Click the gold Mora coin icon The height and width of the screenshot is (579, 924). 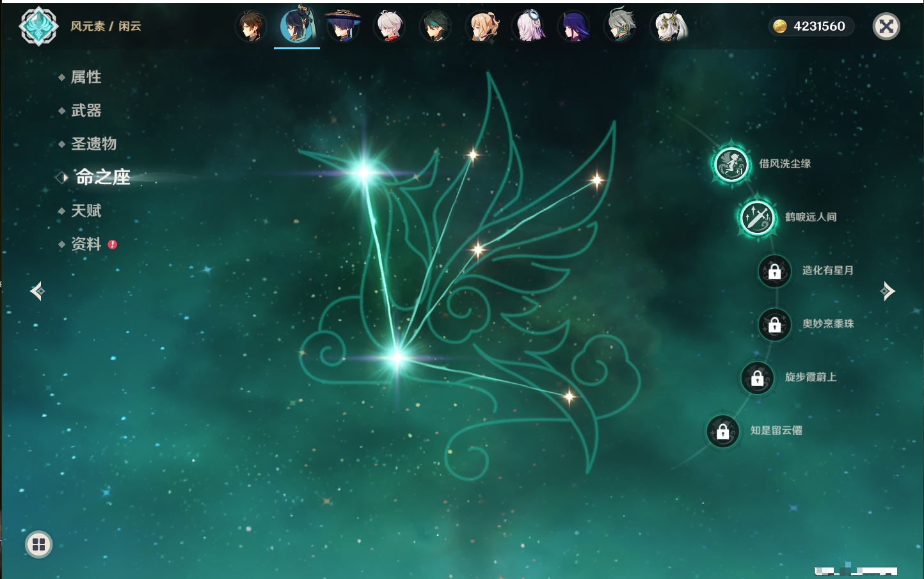[780, 26]
